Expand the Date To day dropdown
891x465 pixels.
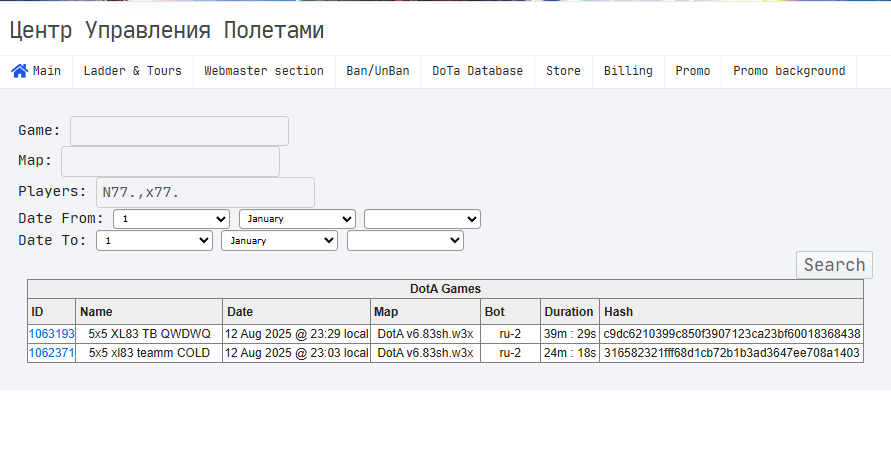[x=154, y=240]
